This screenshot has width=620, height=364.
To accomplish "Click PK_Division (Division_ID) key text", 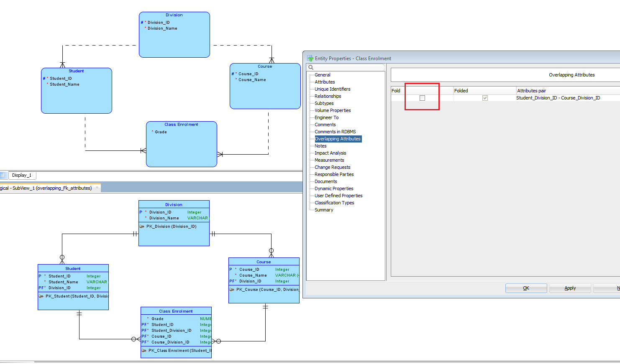I will [x=171, y=227].
